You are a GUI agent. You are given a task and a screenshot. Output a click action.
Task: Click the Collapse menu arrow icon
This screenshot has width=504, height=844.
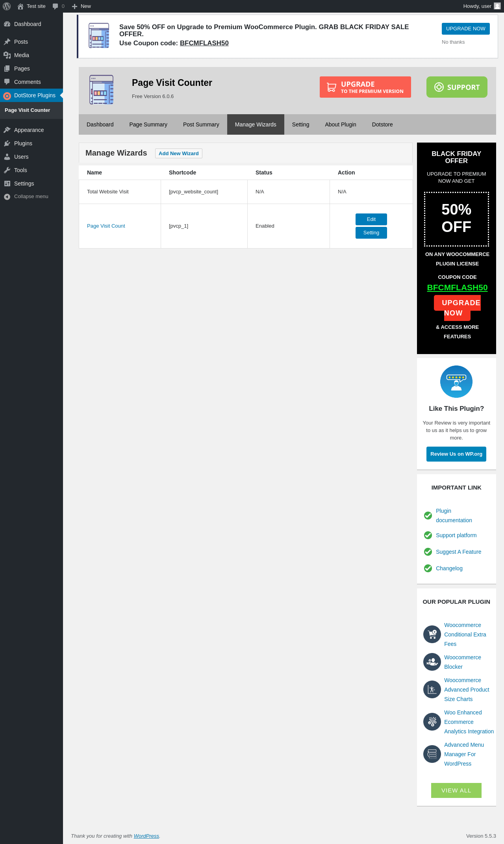[7, 197]
